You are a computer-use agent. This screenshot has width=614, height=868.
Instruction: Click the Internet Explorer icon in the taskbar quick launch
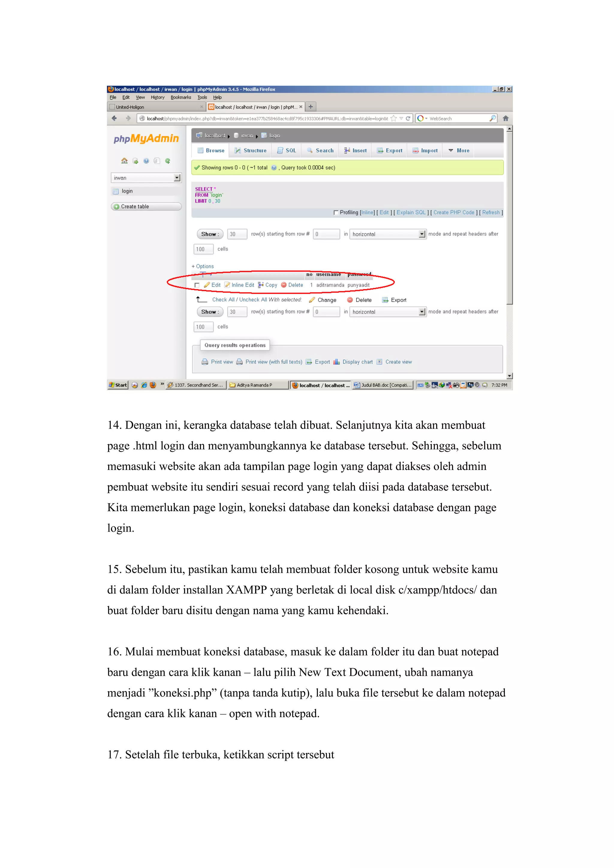tap(144, 385)
